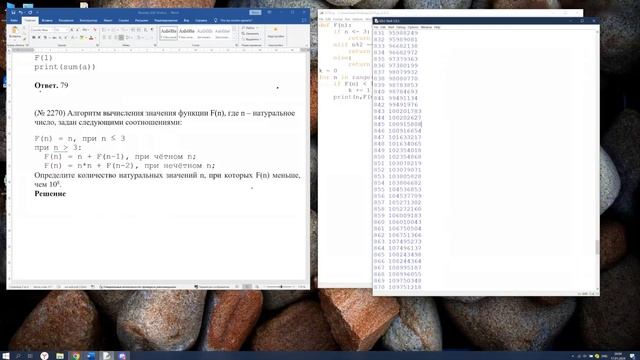Toggle paragraph marks display
Image resolution: width=640 pixels, height=360 pixels.
[x=152, y=30]
